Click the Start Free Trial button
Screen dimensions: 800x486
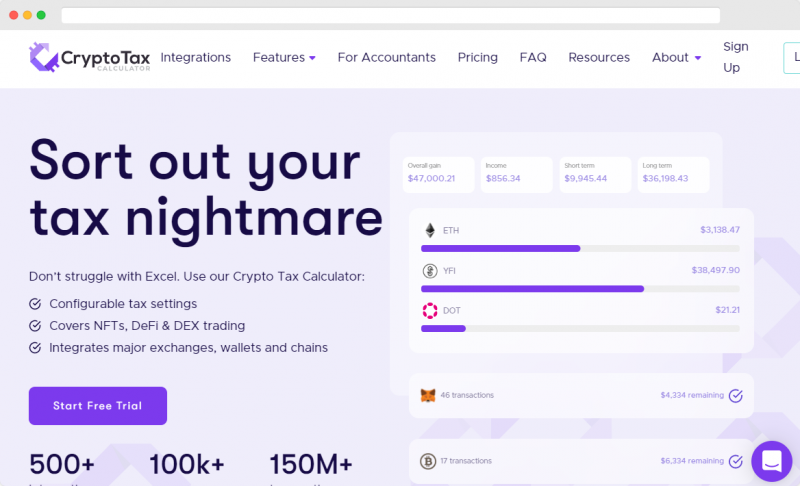coord(97,405)
